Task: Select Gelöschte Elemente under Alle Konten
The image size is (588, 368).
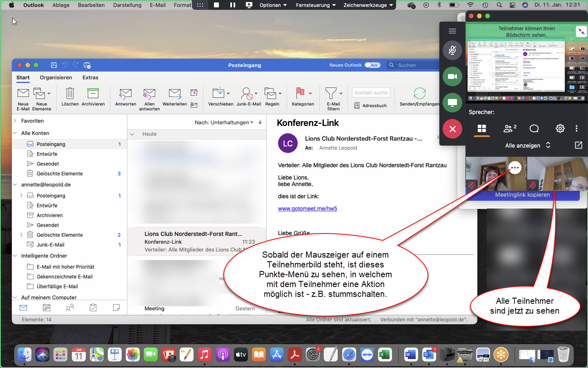Action: click(60, 173)
